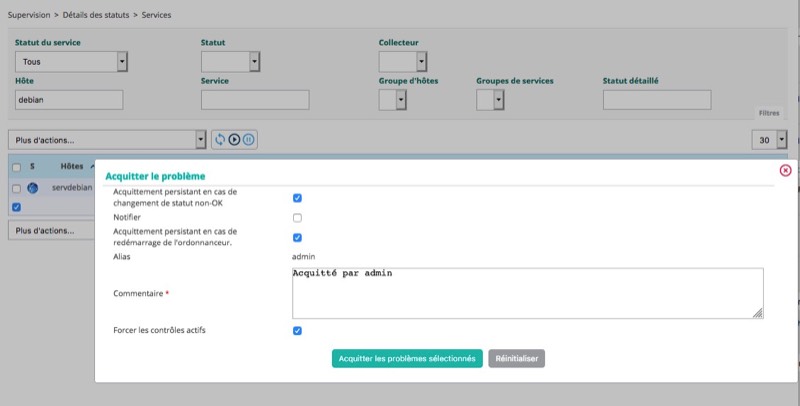Viewport: 800px width, 406px height.
Task: Click the Réinitialiser button
Action: coord(516,358)
